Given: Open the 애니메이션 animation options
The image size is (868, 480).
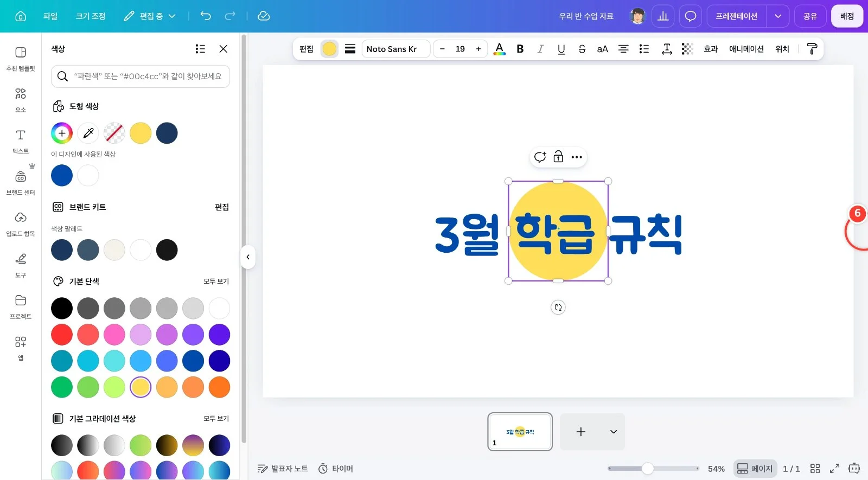Looking at the screenshot, I should pos(746,49).
